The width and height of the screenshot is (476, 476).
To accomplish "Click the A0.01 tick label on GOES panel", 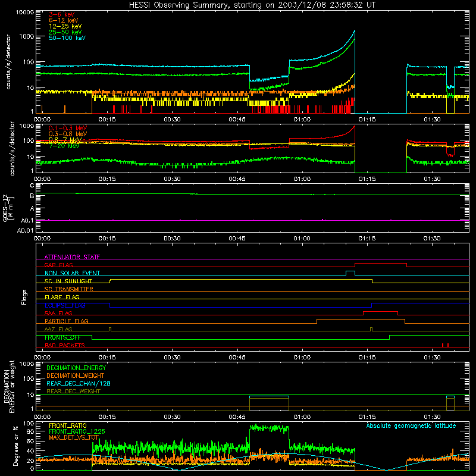I will coord(26,230).
